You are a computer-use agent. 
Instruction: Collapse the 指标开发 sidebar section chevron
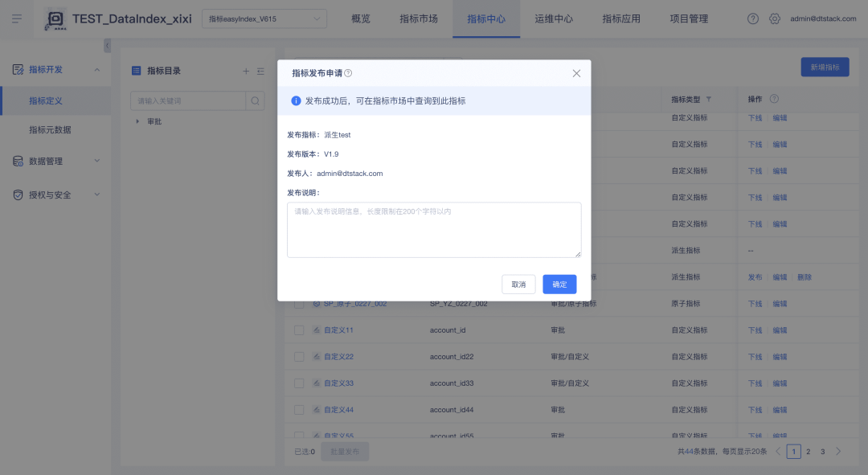tap(97, 70)
